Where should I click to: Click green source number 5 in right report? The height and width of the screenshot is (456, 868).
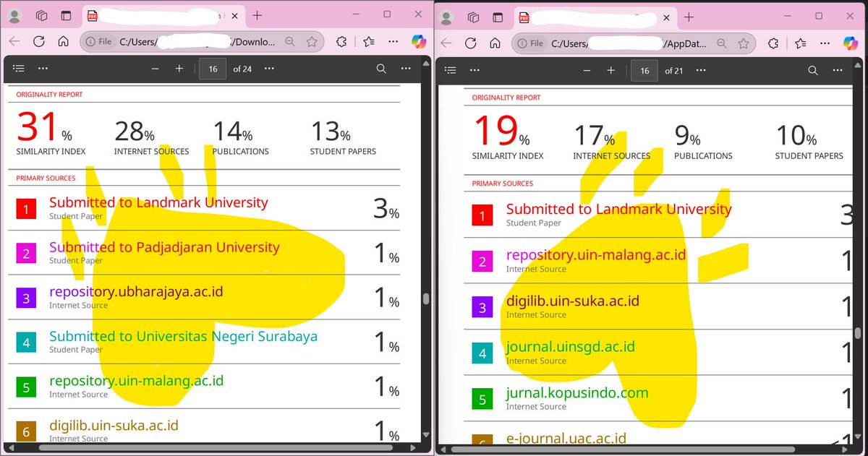482,399
